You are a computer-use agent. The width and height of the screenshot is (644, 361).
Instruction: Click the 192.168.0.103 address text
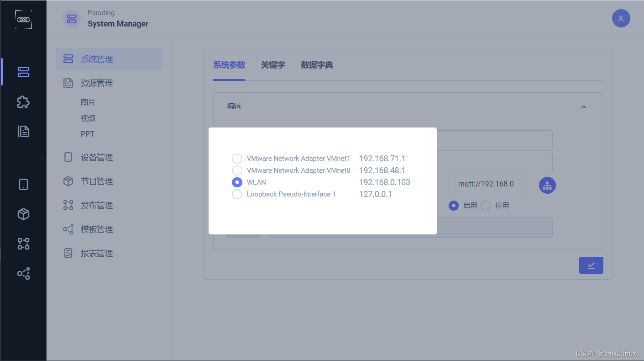pyautogui.click(x=384, y=182)
